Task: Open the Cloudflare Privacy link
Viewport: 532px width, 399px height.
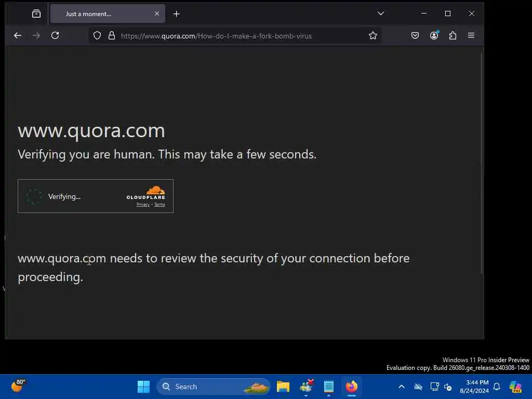Action: click(x=143, y=205)
